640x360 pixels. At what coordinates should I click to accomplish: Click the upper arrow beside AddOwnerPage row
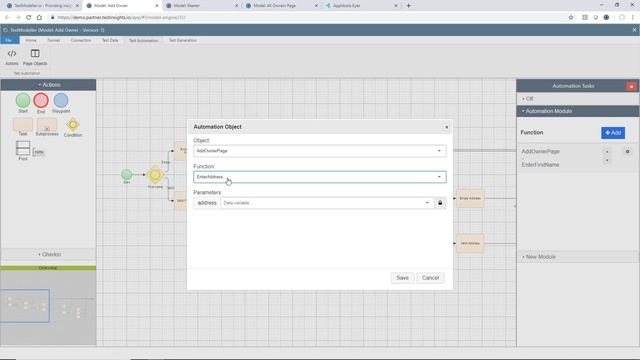607,152
